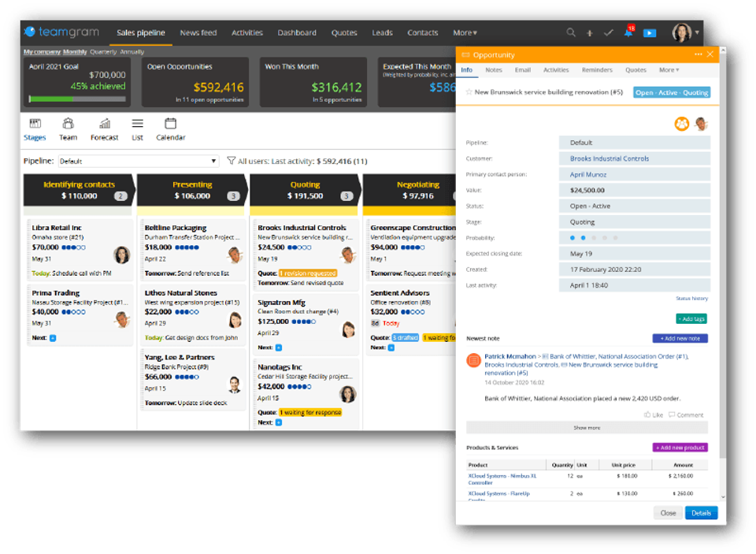Viewport: 756px width, 554px height.
Task: Click Next plus icon on Nanotags Inc card
Action: (279, 422)
